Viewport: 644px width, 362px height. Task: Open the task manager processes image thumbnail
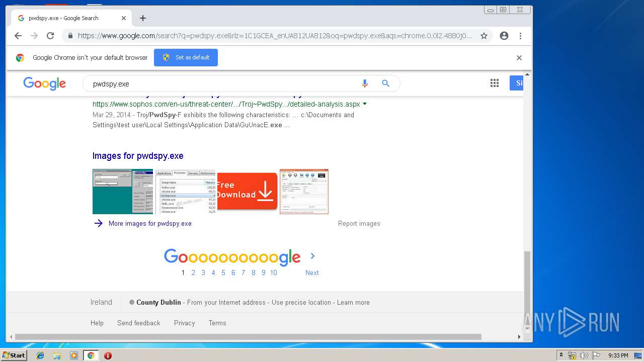point(186,192)
